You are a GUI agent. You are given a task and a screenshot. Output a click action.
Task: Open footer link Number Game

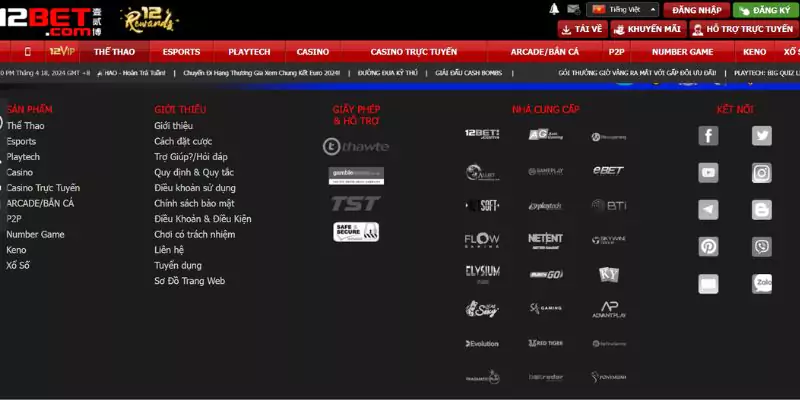tap(35, 234)
